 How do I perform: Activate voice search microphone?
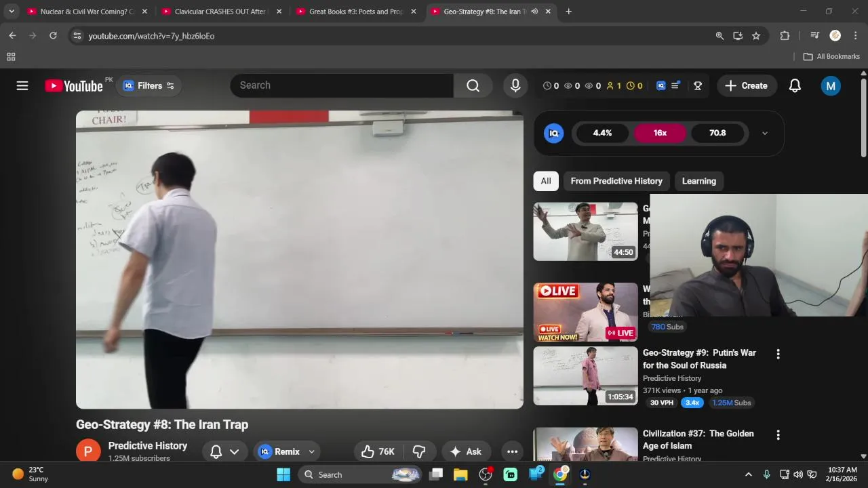pos(515,85)
